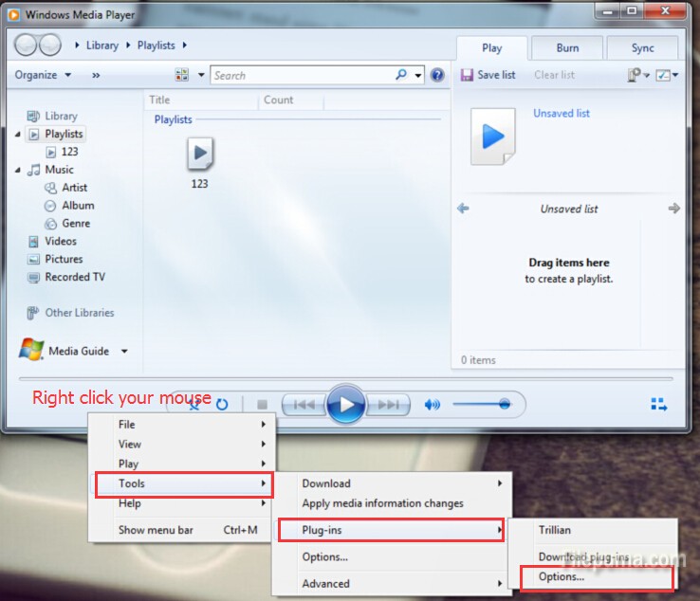Switch to the Burn tab

567,48
